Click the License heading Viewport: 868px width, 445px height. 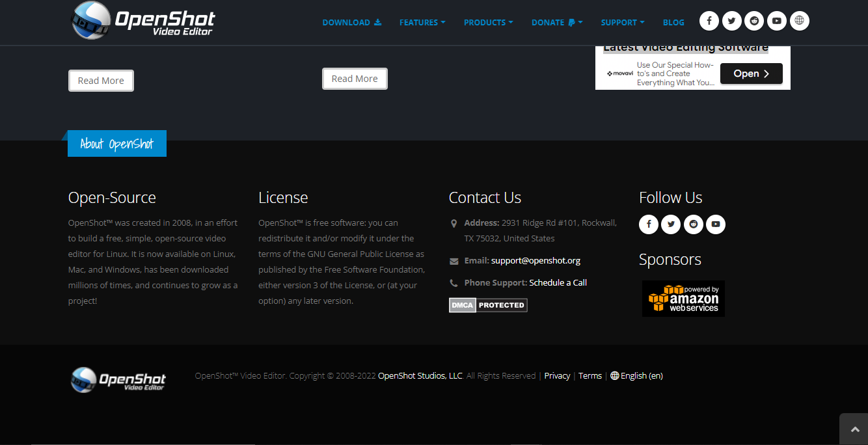[x=283, y=198]
